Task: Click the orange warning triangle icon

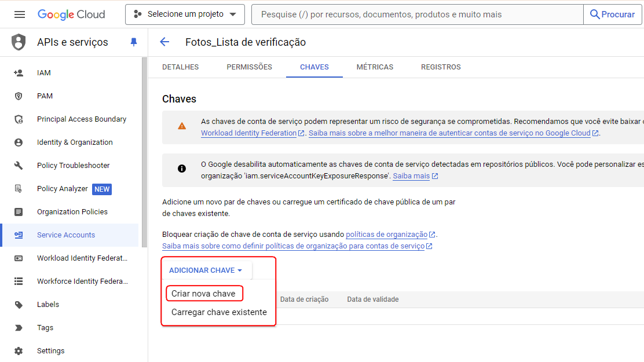Action: pyautogui.click(x=182, y=126)
